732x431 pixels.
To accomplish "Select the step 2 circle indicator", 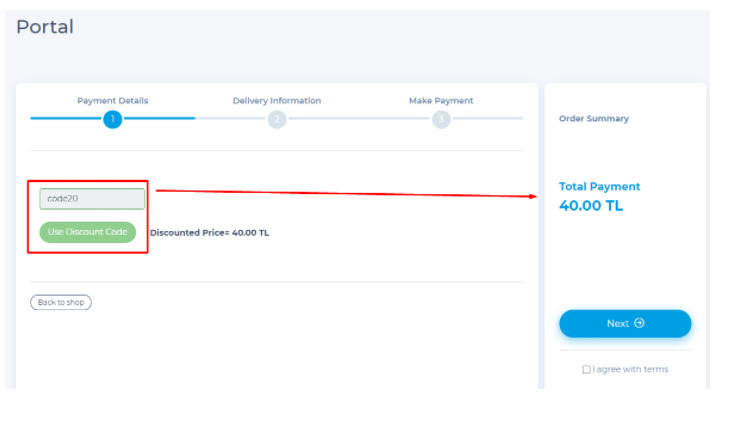I will (x=277, y=119).
